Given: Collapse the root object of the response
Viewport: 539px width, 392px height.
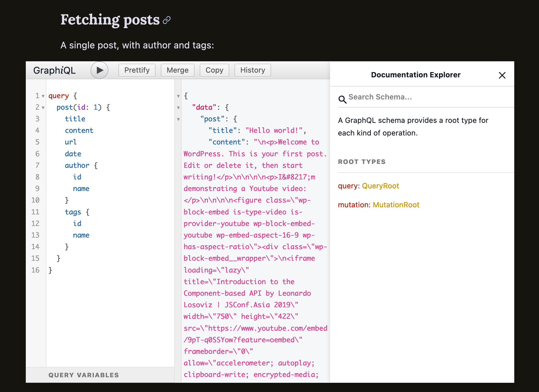Looking at the screenshot, I should pyautogui.click(x=179, y=96).
